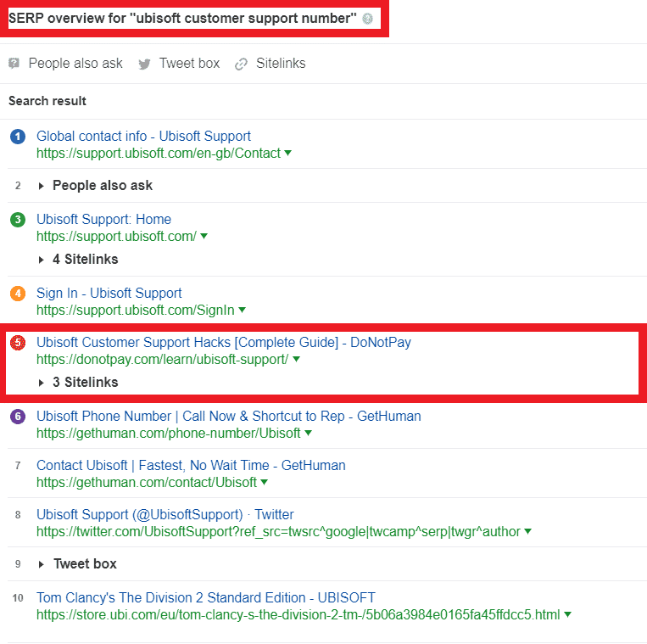Click the red position 5 badge
Screen dimensions: 647x644
click(18, 343)
